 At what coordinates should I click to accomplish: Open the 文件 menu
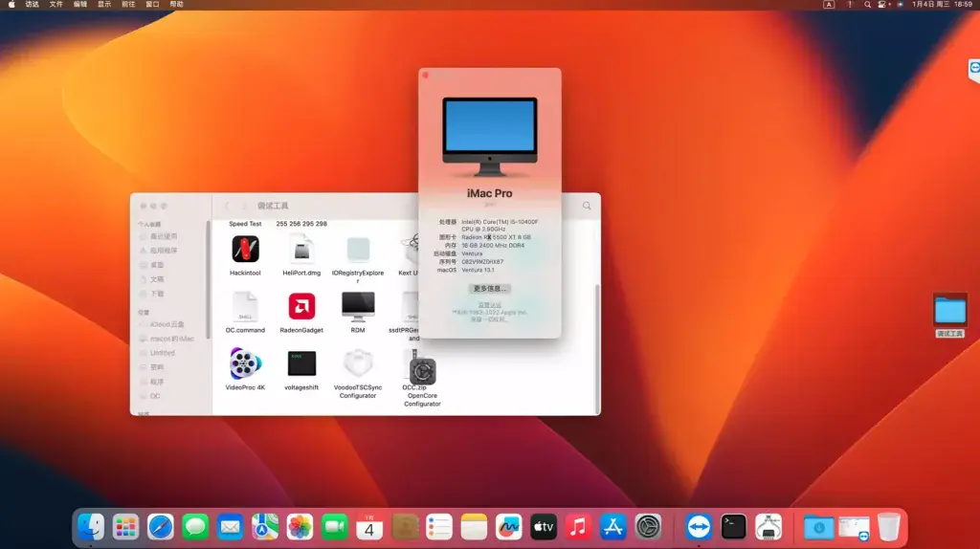tap(56, 5)
